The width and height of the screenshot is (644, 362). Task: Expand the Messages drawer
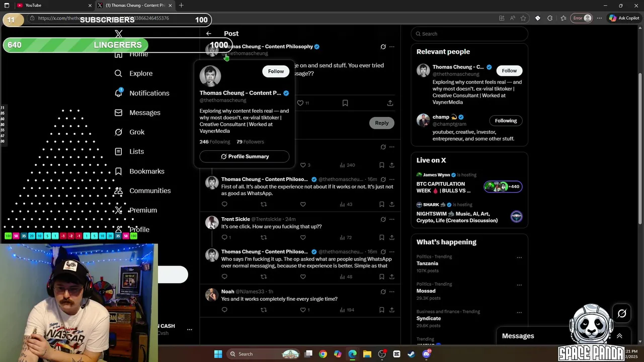pyautogui.click(x=619, y=336)
